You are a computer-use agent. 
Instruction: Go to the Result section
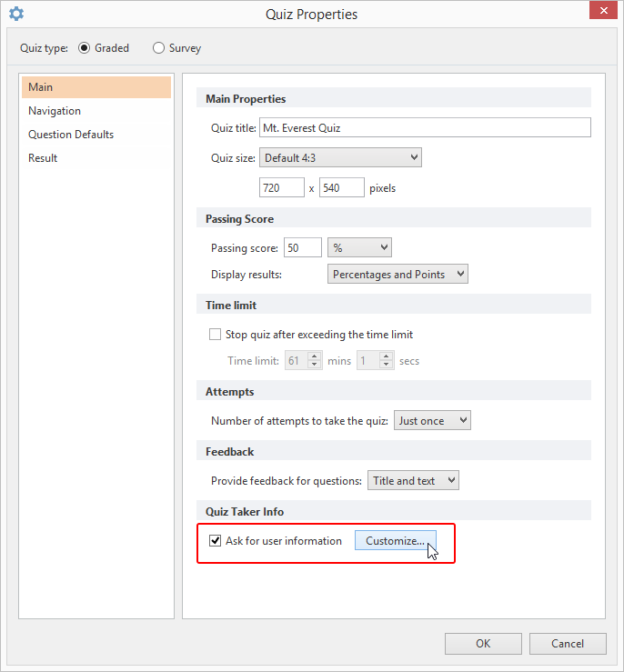43,158
